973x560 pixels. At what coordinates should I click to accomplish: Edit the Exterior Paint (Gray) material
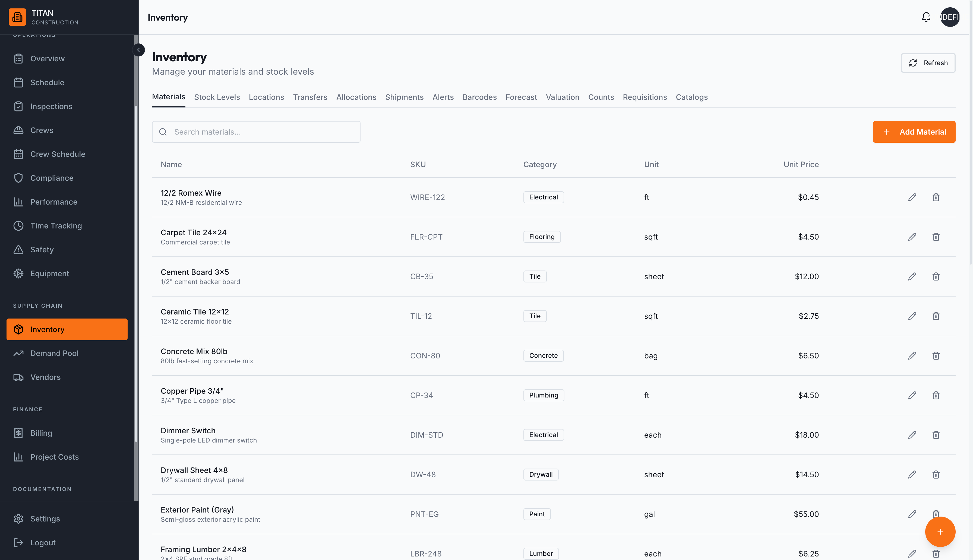click(x=912, y=514)
